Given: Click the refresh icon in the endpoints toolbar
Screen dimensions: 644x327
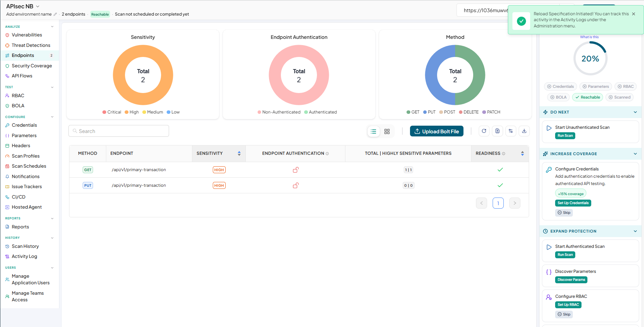Looking at the screenshot, I should tap(484, 131).
